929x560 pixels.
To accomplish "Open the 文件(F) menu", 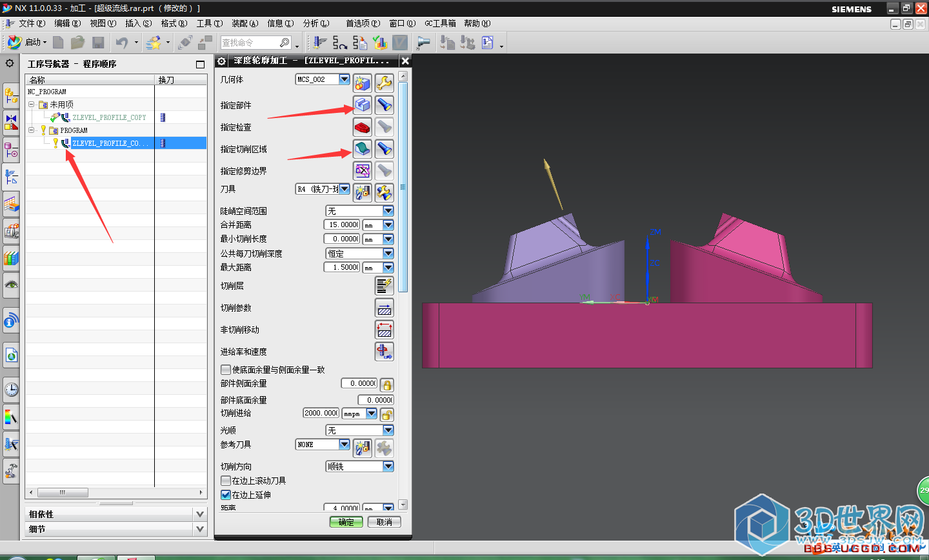I will (x=32, y=23).
